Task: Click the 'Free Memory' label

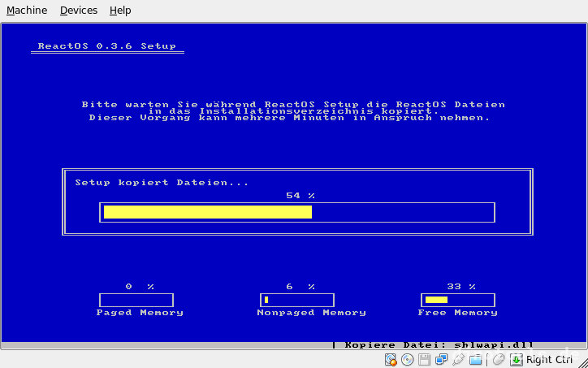Action: (457, 313)
